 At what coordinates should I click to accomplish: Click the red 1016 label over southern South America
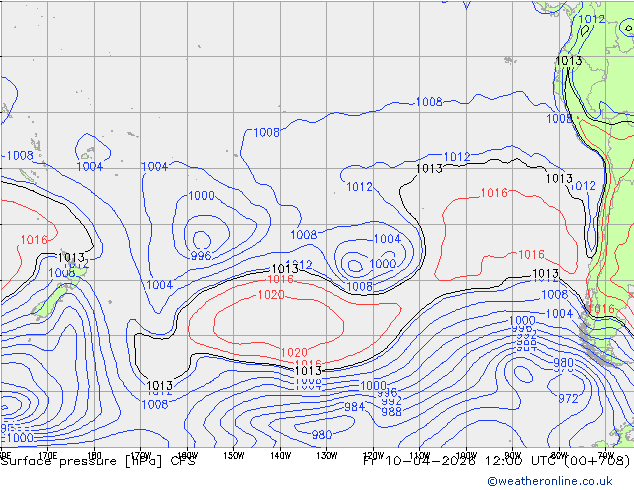[x=601, y=309]
